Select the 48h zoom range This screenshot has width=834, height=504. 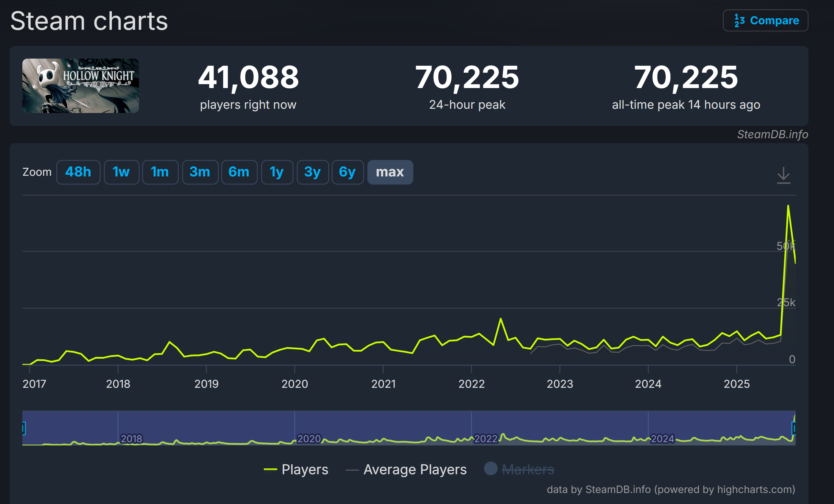(x=78, y=172)
